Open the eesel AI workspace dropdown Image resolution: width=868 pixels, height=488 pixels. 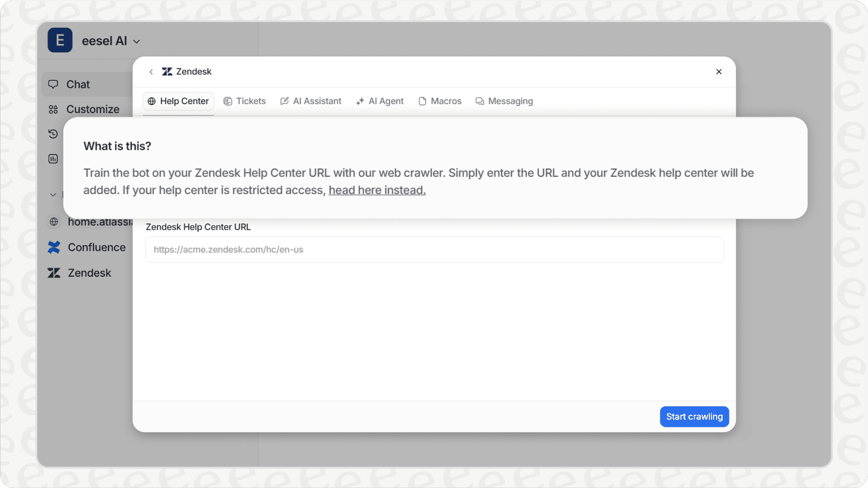click(x=136, y=41)
